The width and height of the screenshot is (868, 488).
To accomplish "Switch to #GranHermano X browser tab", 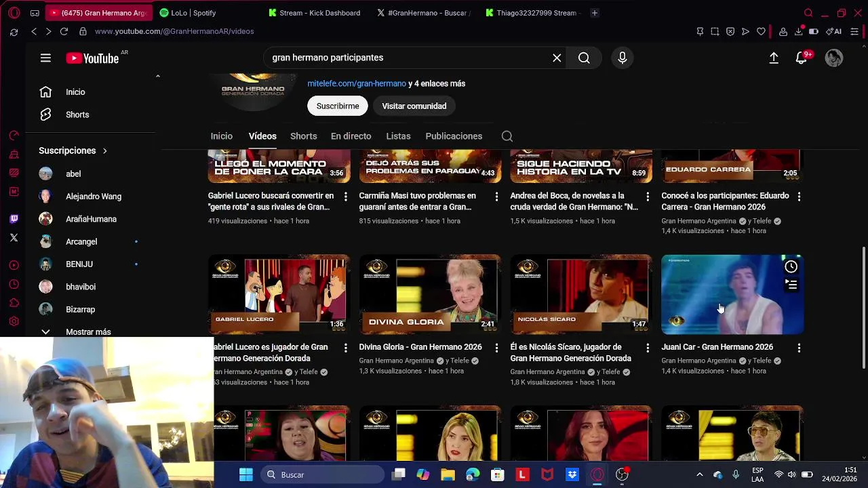I will point(425,13).
